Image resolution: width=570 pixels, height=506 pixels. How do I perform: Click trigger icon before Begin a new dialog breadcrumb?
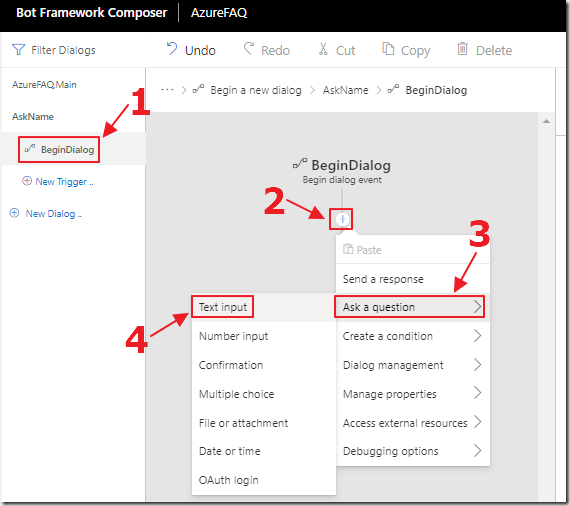198,89
